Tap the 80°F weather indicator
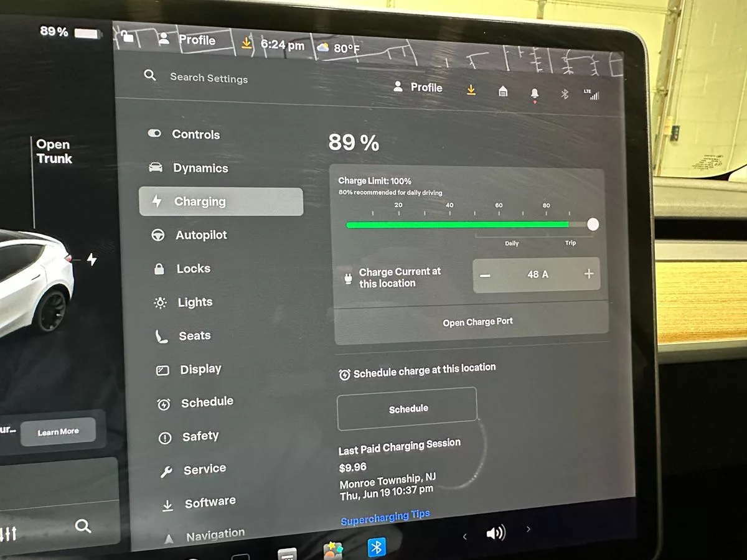The image size is (747, 560). point(338,48)
